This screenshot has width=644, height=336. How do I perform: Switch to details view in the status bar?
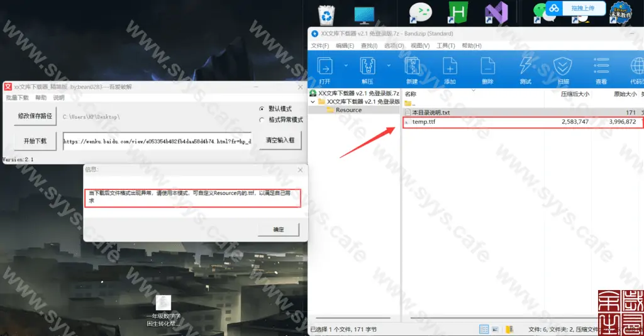point(484,329)
